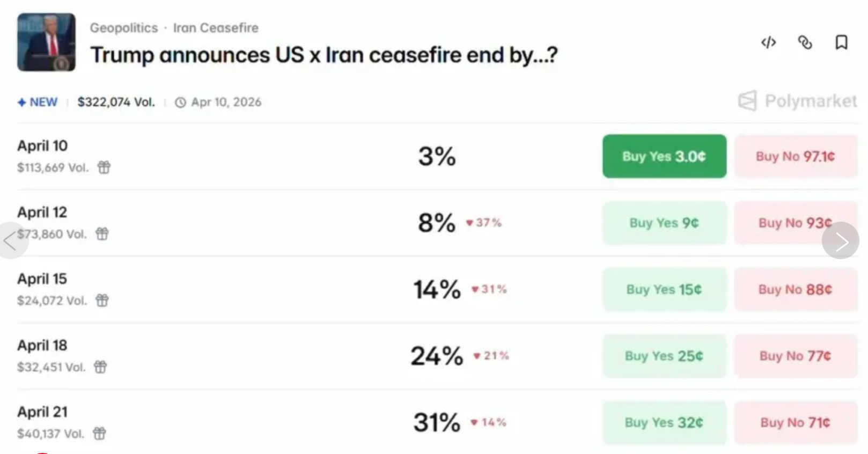Image resolution: width=868 pixels, height=454 pixels.
Task: Click the gift icon for April 12
Action: (x=102, y=234)
